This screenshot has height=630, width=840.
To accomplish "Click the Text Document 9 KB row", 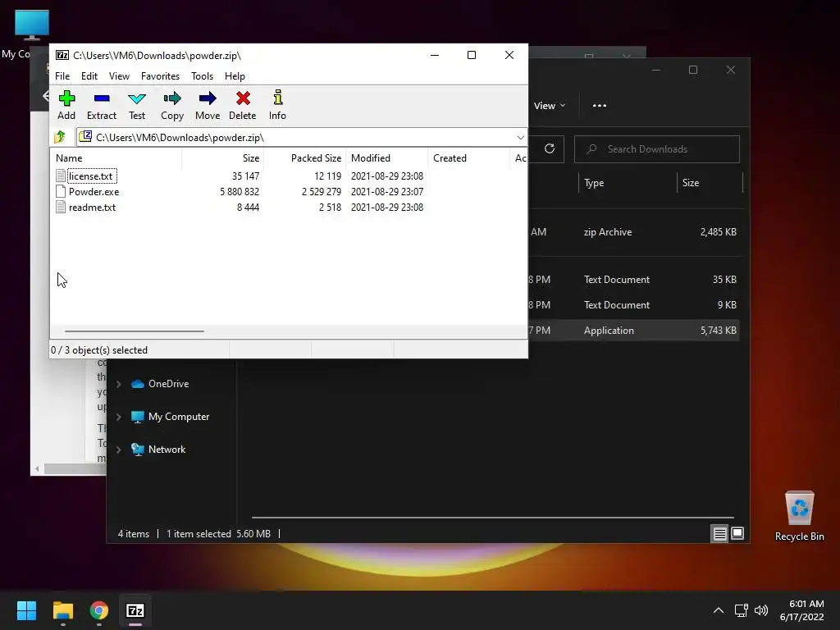I will click(x=634, y=305).
